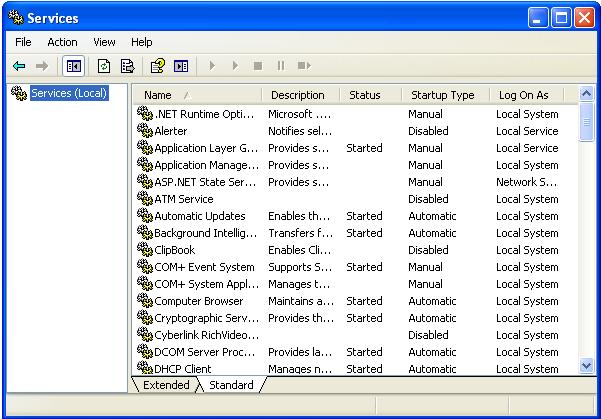Switch to the Extended tab
The width and height of the screenshot is (601, 419).
[166, 385]
